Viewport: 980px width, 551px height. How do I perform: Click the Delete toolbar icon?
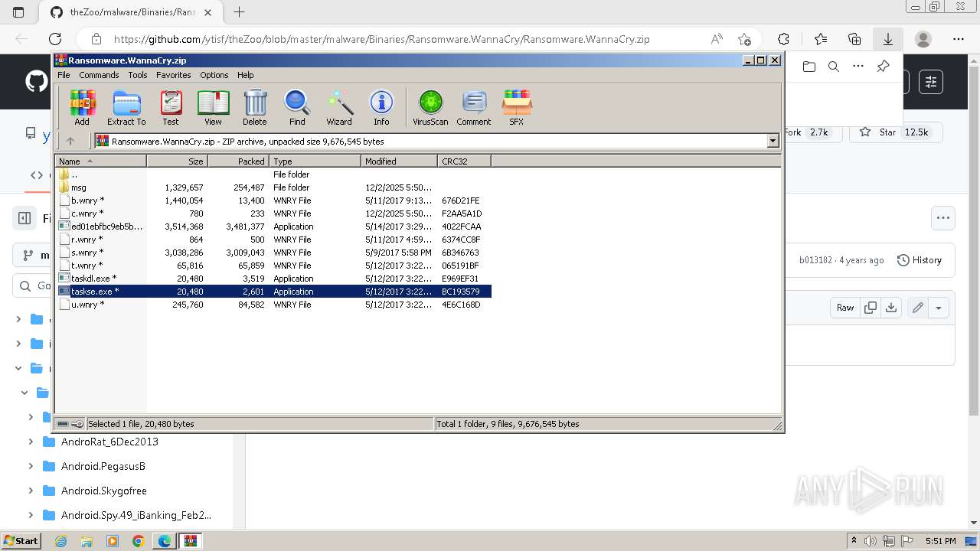[255, 107]
